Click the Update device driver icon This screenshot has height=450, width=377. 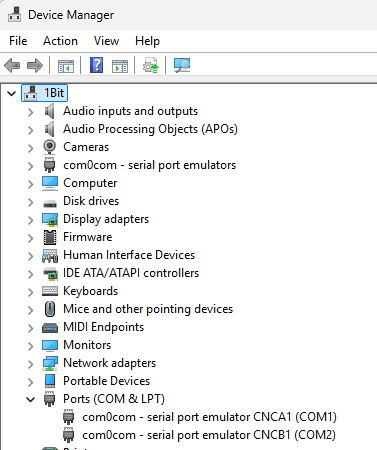(151, 65)
